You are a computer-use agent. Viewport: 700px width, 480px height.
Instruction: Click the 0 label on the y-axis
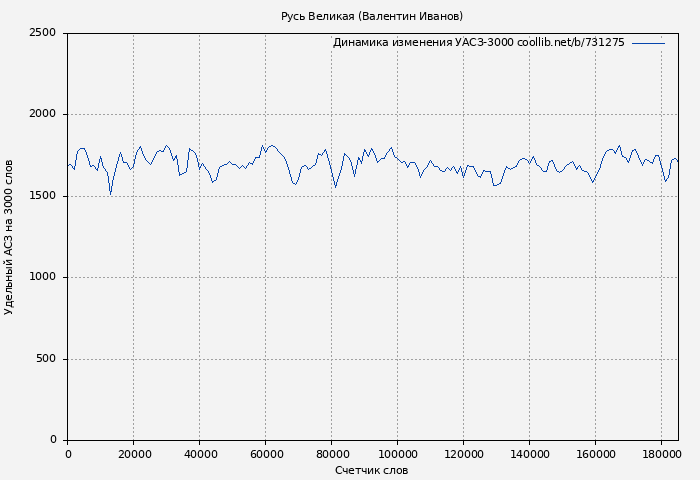[53, 440]
